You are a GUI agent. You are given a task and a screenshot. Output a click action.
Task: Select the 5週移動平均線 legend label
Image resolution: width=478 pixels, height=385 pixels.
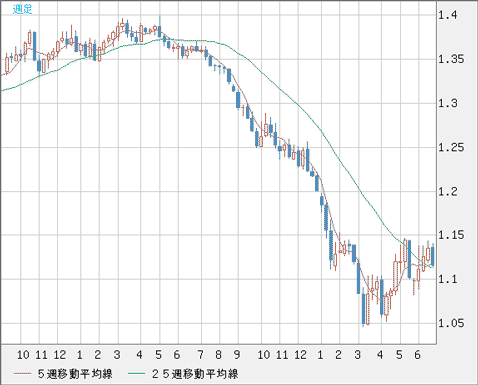(75, 374)
